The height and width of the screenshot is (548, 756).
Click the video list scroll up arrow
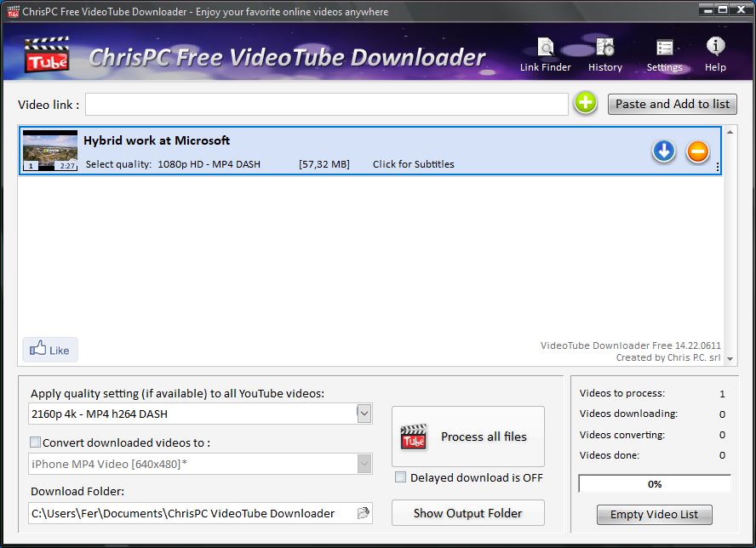(730, 132)
